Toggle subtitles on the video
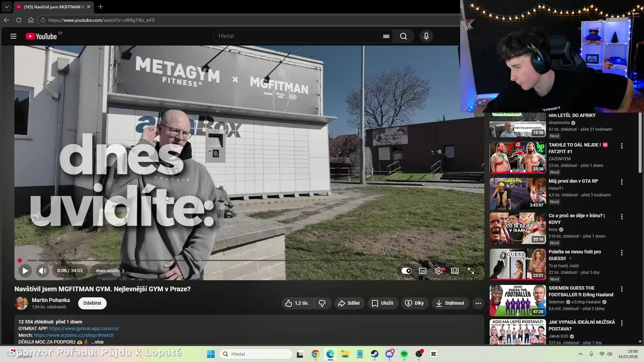Image resolution: width=644 pixels, height=362 pixels. tap(423, 270)
